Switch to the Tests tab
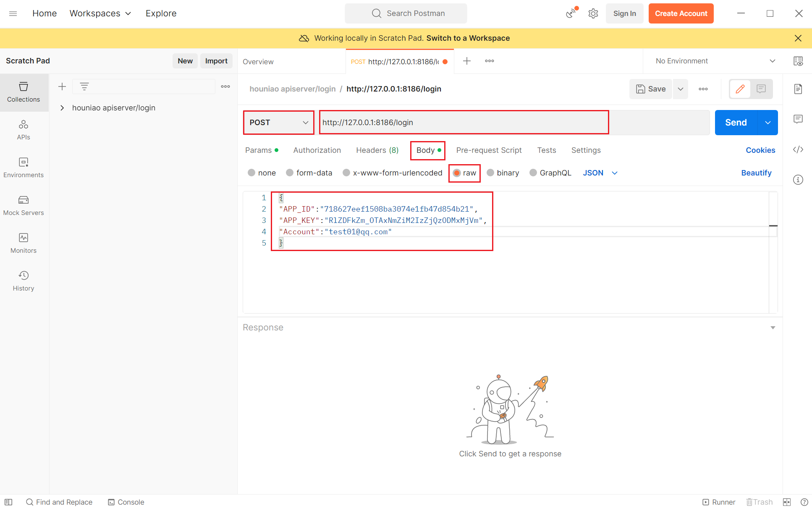Viewport: 812px width, 508px height. pyautogui.click(x=546, y=150)
